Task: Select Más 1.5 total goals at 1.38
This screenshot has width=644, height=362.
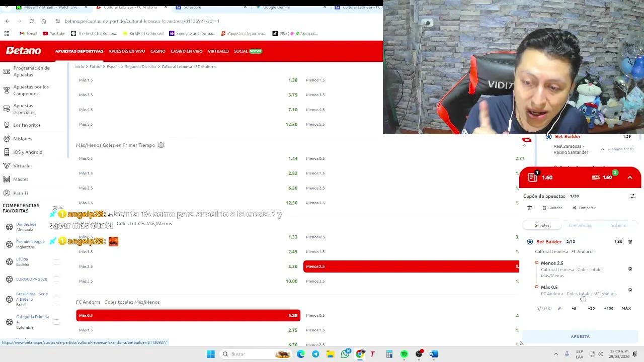Action: 188,80
